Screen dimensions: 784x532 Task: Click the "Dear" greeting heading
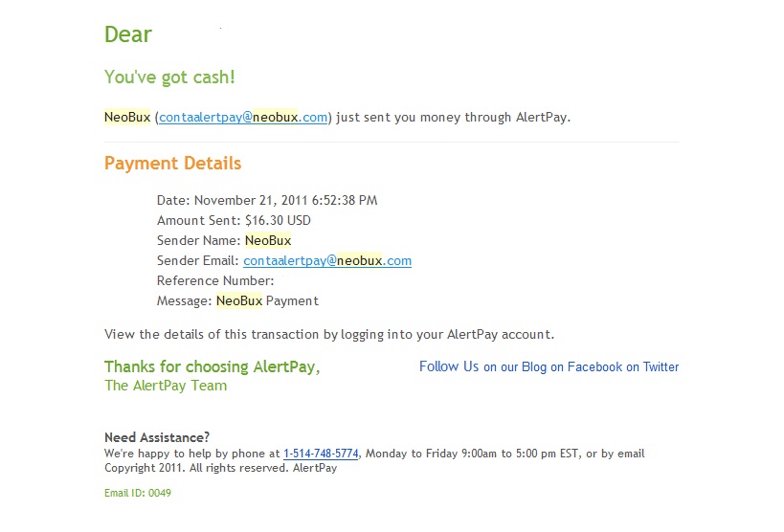pyautogui.click(x=128, y=34)
